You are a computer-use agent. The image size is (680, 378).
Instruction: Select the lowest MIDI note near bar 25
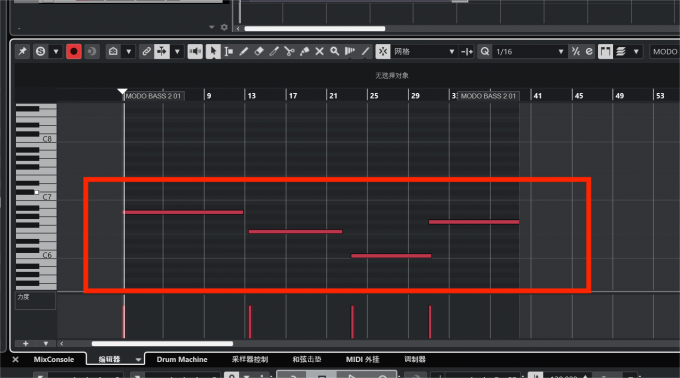click(391, 256)
